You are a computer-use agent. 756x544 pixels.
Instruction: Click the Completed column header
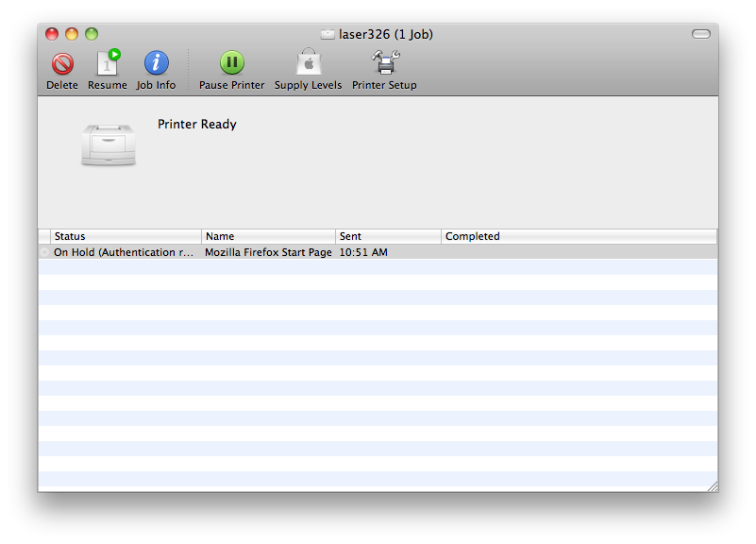pos(578,236)
